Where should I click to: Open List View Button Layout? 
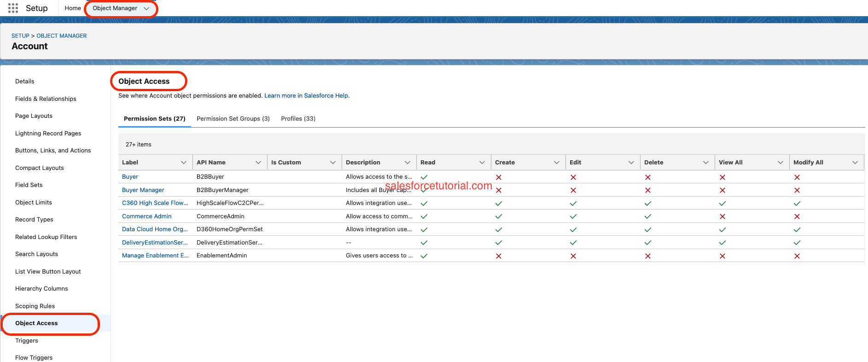coord(48,272)
